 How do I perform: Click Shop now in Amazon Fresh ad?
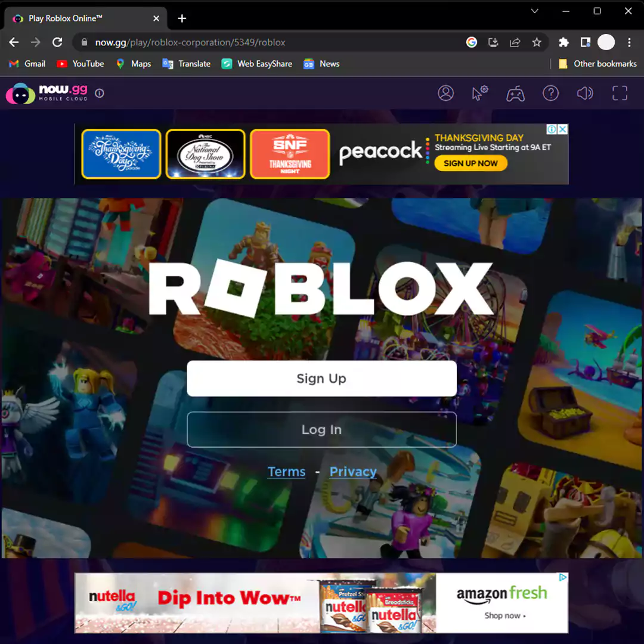click(505, 615)
